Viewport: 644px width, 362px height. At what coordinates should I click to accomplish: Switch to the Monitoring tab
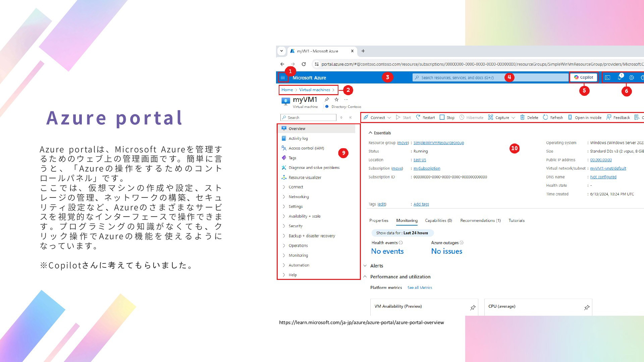click(407, 221)
